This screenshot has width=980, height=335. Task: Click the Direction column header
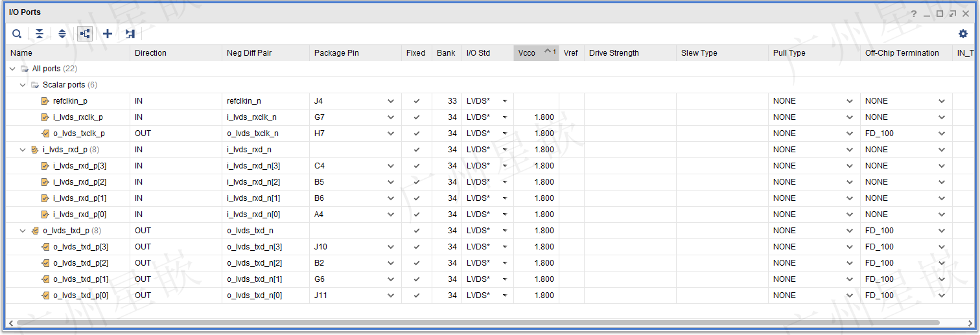(x=150, y=53)
